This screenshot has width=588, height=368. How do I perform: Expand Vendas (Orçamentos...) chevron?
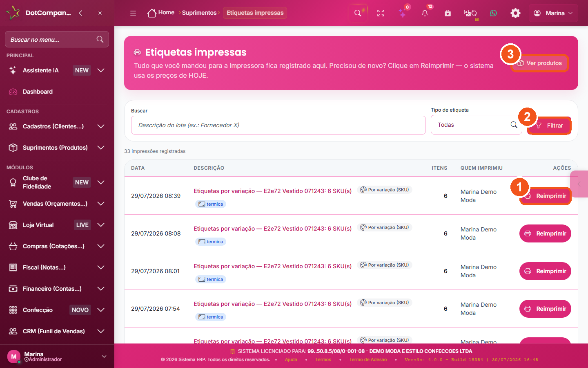tap(101, 204)
